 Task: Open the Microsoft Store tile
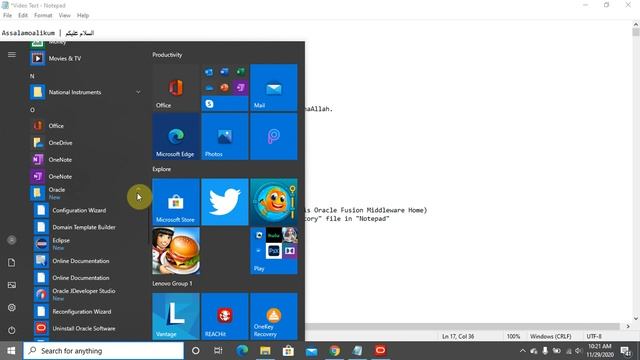tap(176, 202)
